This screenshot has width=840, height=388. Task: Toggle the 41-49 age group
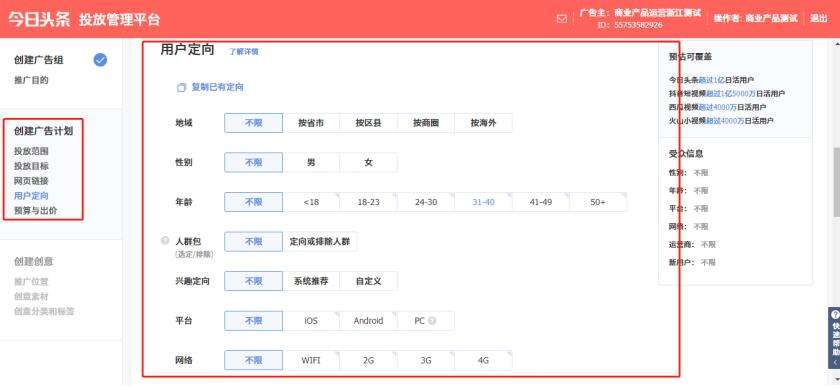click(541, 202)
